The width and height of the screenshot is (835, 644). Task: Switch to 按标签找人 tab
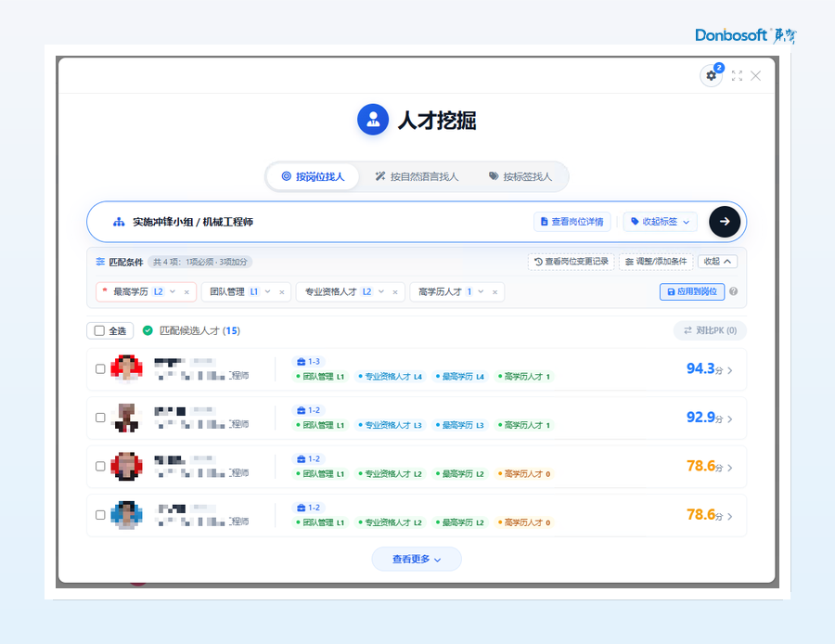520,176
